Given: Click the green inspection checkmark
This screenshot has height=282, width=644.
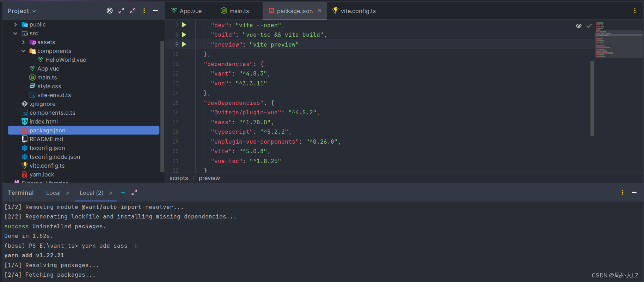Looking at the screenshot, I should pyautogui.click(x=589, y=26).
